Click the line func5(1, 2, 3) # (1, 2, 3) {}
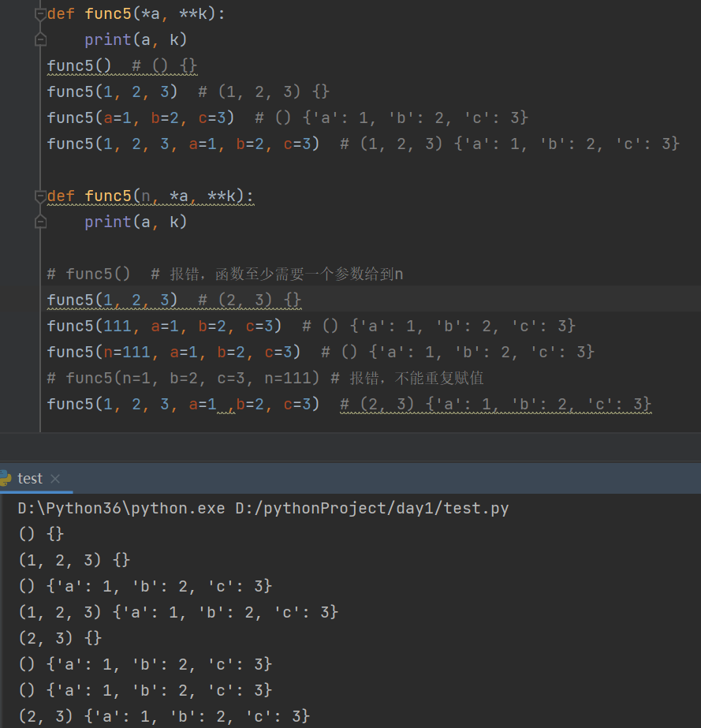The width and height of the screenshot is (701, 728). pyautogui.click(x=188, y=92)
